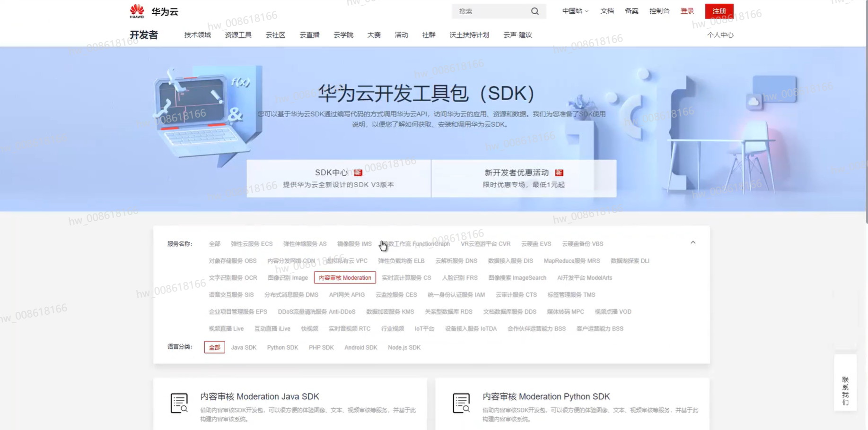Screen dimensions: 868x430
Task: Open the 活动 menu
Action: pos(401,35)
